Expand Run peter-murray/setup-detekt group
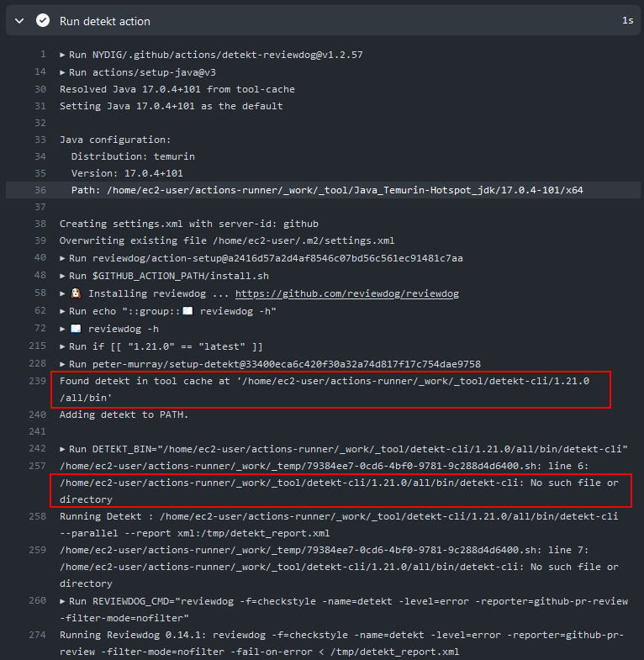 pyautogui.click(x=62, y=364)
